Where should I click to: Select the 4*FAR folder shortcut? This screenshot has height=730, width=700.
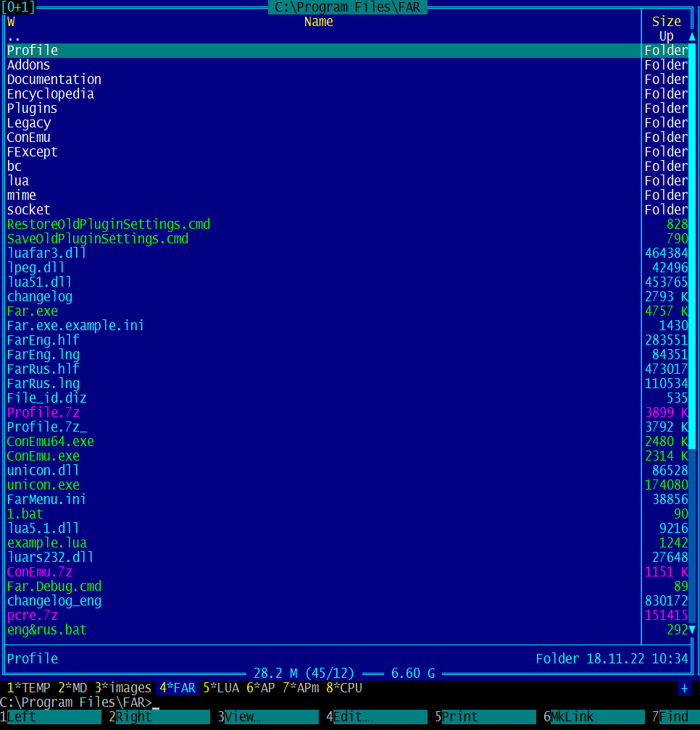[x=178, y=688]
